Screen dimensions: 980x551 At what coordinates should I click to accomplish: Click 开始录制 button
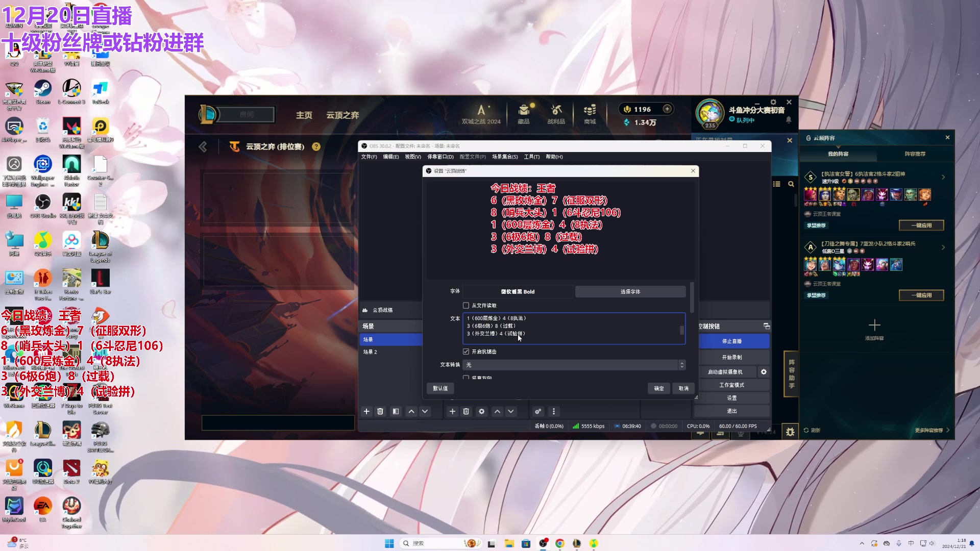[732, 358]
